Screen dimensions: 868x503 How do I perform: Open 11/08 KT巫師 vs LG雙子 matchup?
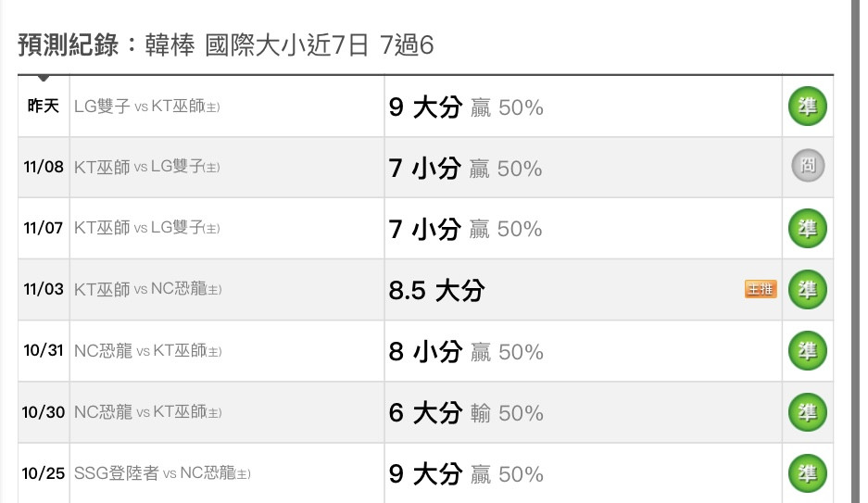click(146, 167)
